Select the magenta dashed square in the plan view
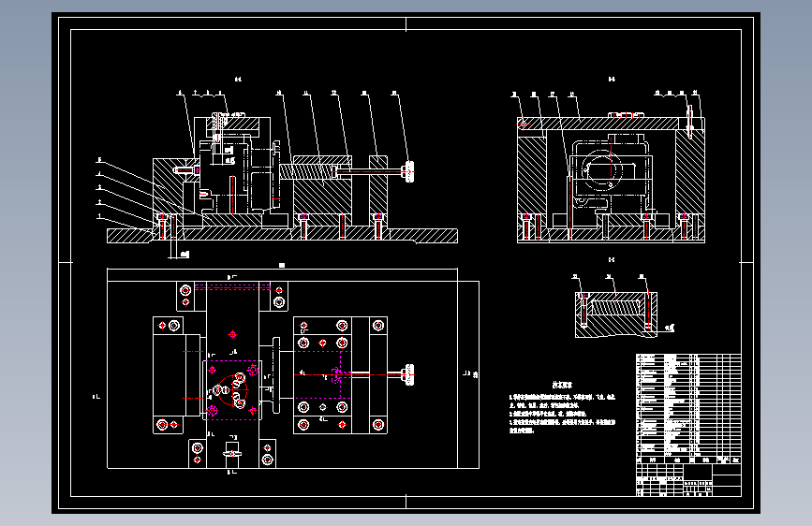 point(233,390)
